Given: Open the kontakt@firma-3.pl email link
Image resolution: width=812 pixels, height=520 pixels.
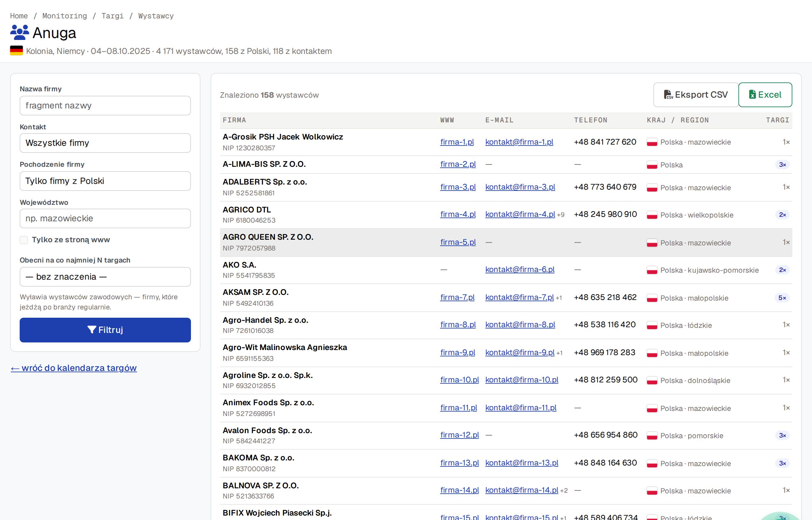Looking at the screenshot, I should tap(520, 187).
